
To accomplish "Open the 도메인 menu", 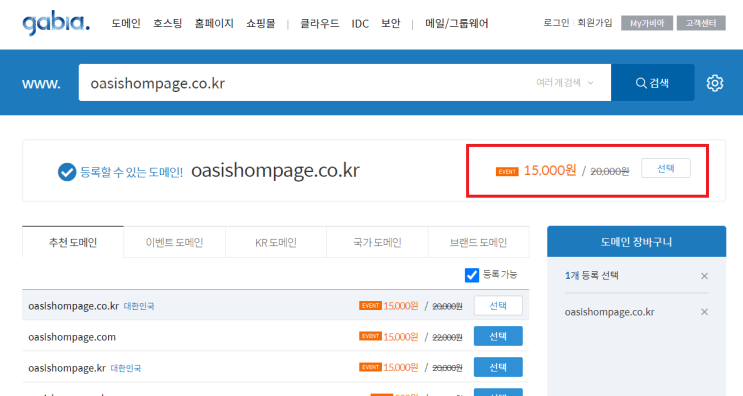I will [126, 23].
